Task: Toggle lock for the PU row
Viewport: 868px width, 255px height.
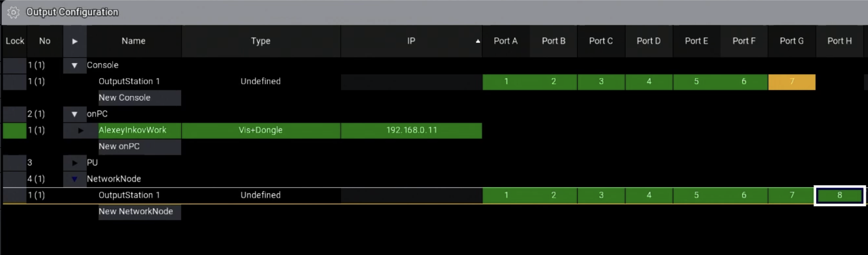Action: tap(15, 163)
